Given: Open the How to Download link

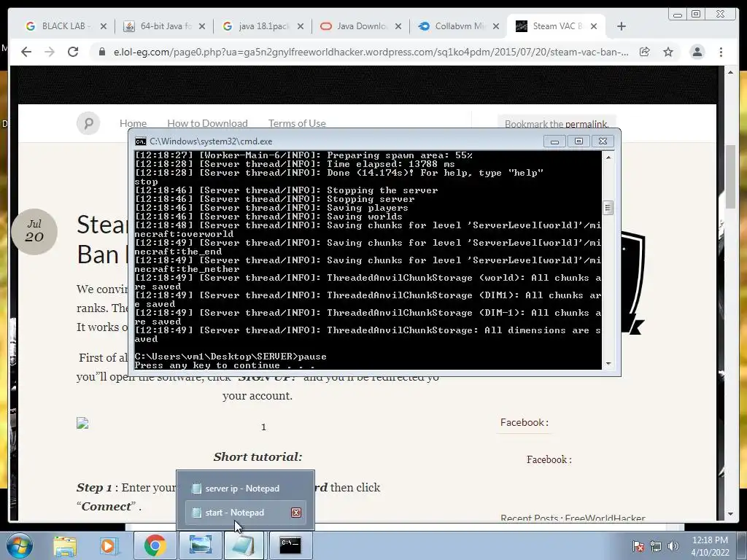Looking at the screenshot, I should (x=207, y=123).
